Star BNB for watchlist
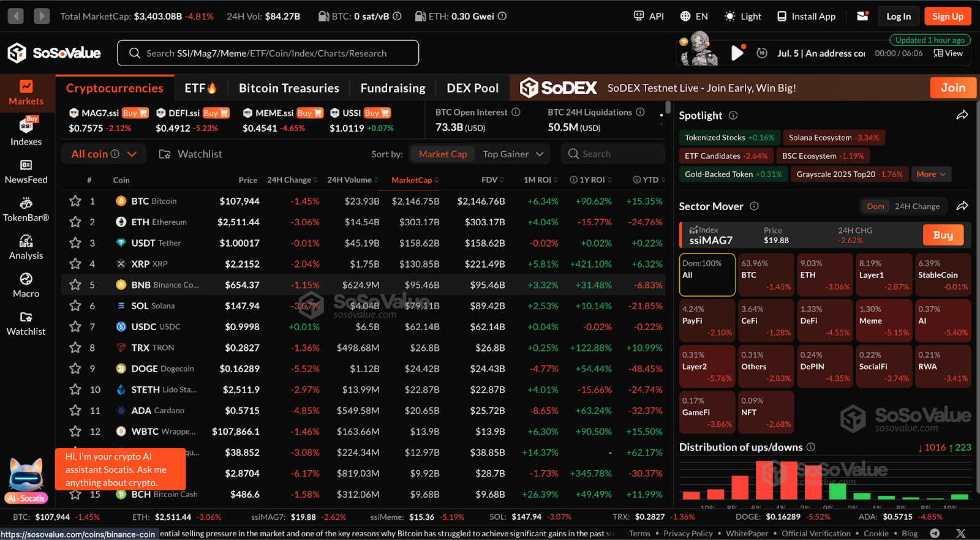Screen dimensions: 980x540 75,285
